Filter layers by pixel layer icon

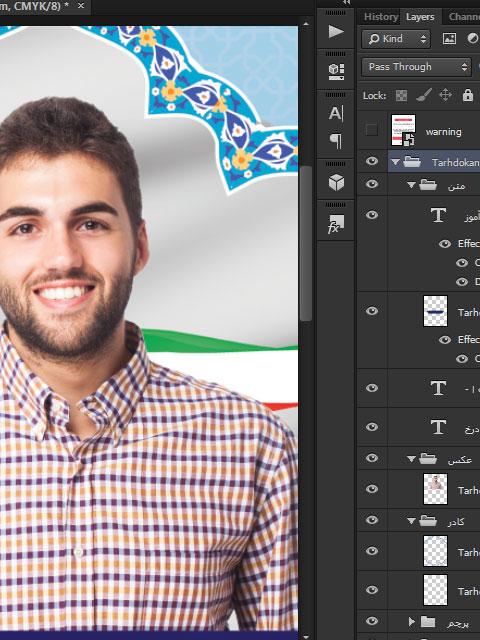pos(449,38)
